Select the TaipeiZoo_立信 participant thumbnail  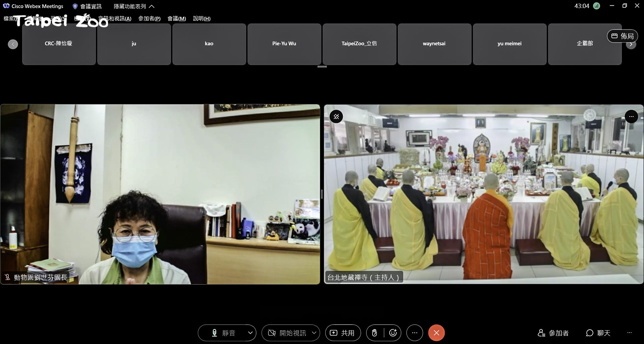359,44
